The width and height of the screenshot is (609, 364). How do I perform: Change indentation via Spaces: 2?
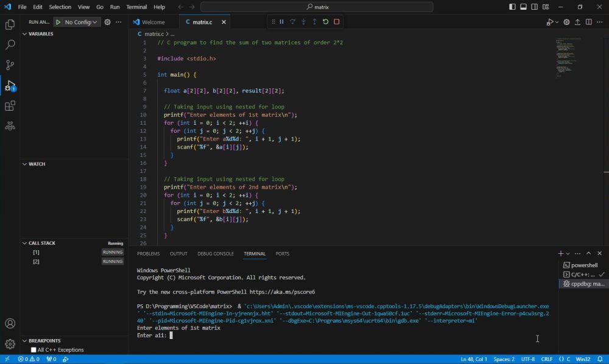click(x=504, y=359)
